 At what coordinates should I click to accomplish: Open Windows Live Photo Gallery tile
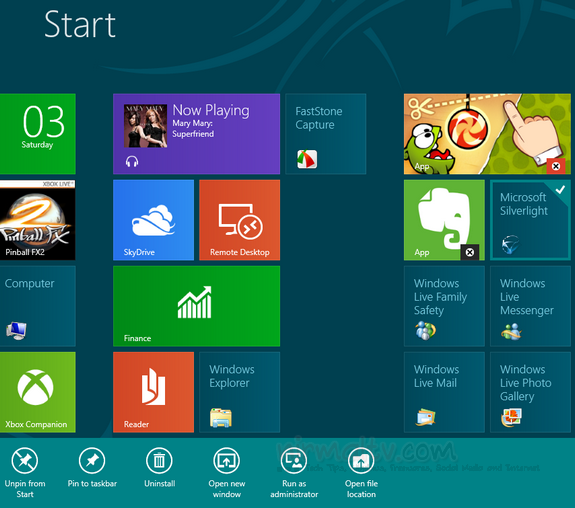(530, 392)
